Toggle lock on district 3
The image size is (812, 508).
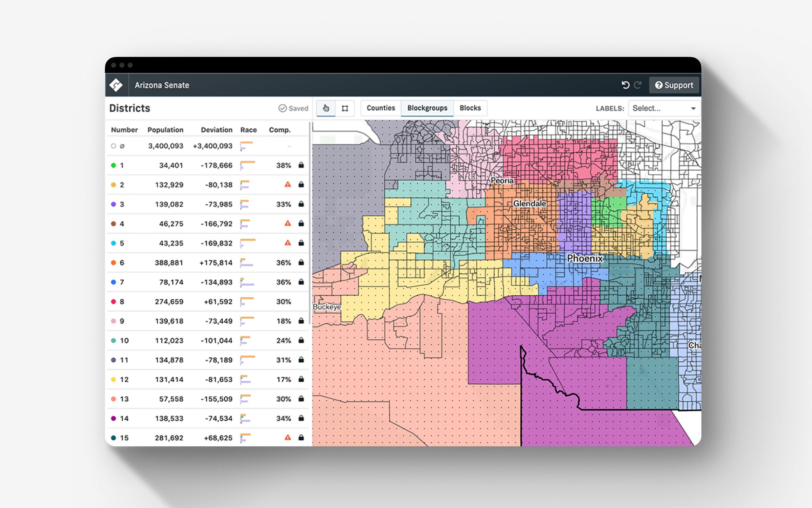click(301, 204)
